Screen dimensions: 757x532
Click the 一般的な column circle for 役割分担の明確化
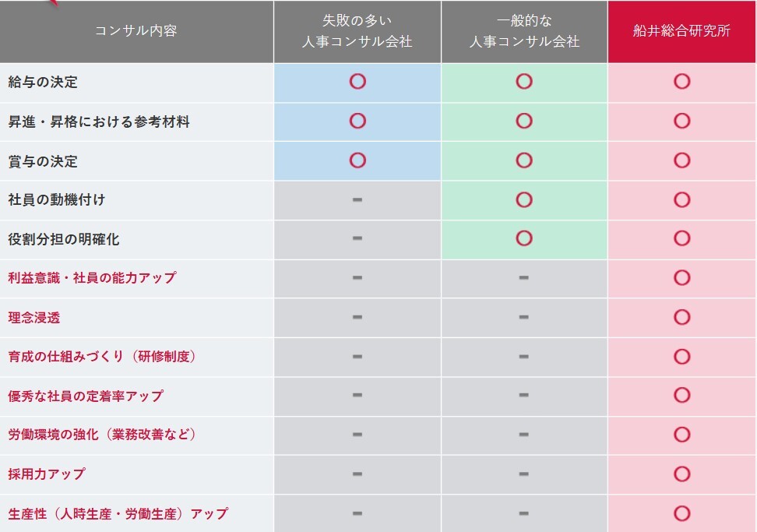[x=524, y=238]
